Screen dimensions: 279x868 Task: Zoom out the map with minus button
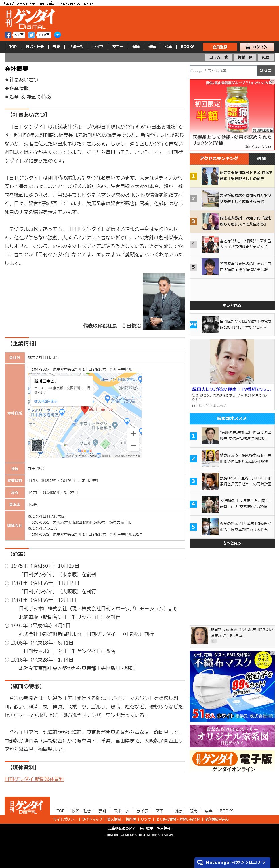pyautogui.click(x=133, y=445)
